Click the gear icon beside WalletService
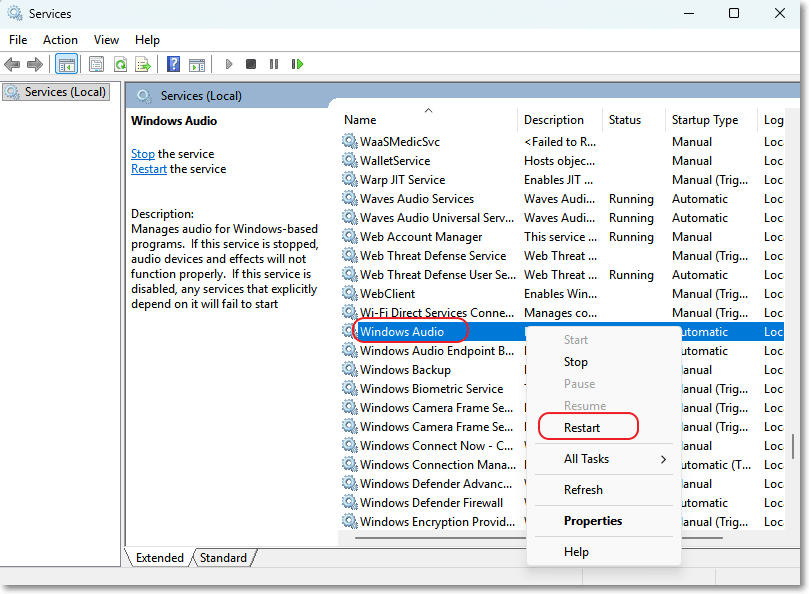 pyautogui.click(x=350, y=160)
